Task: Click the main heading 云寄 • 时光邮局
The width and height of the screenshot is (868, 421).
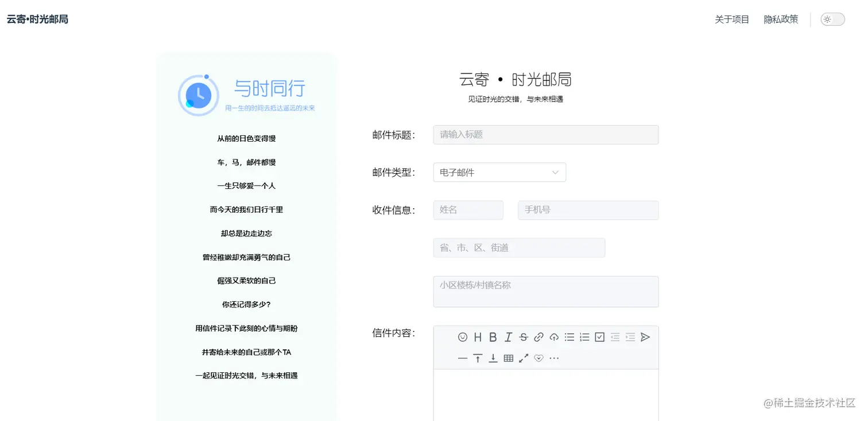Action: pyautogui.click(x=515, y=79)
